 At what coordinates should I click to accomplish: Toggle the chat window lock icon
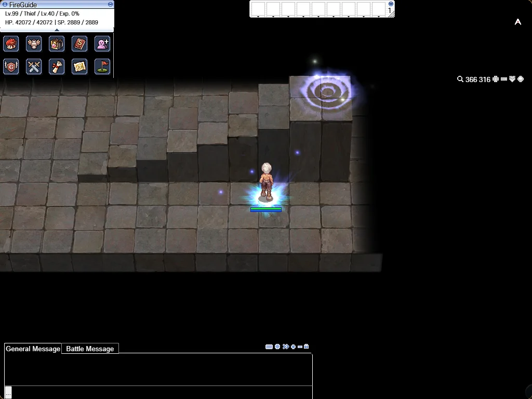click(x=307, y=347)
